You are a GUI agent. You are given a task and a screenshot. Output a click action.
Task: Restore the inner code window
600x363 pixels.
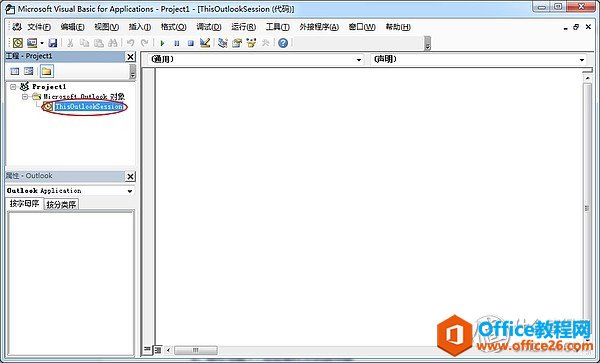pyautogui.click(x=576, y=27)
